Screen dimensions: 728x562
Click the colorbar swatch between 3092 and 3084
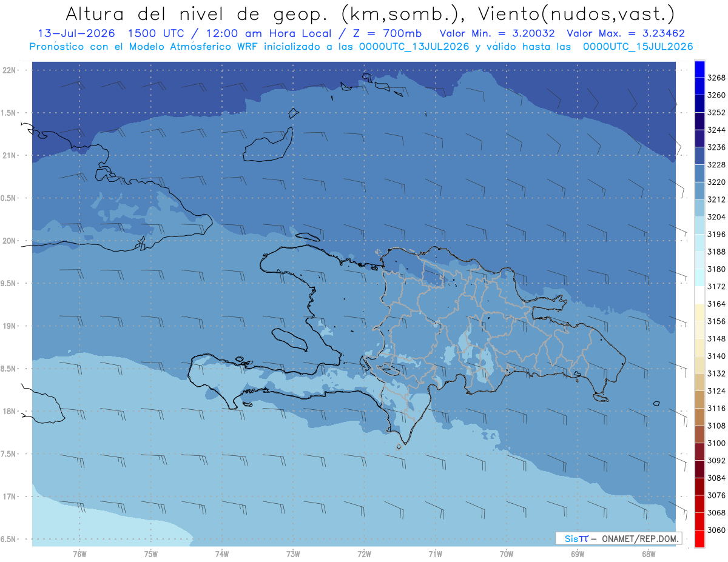coord(699,469)
